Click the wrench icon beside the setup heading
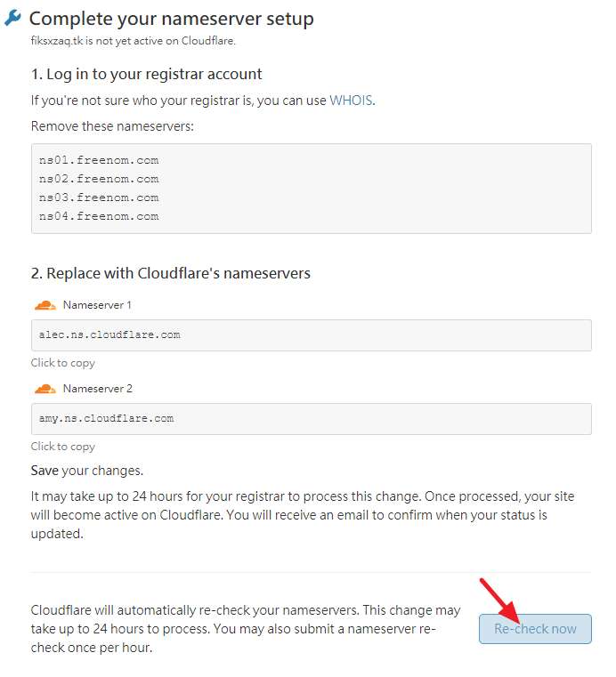This screenshot has width=616, height=677. coord(13,18)
